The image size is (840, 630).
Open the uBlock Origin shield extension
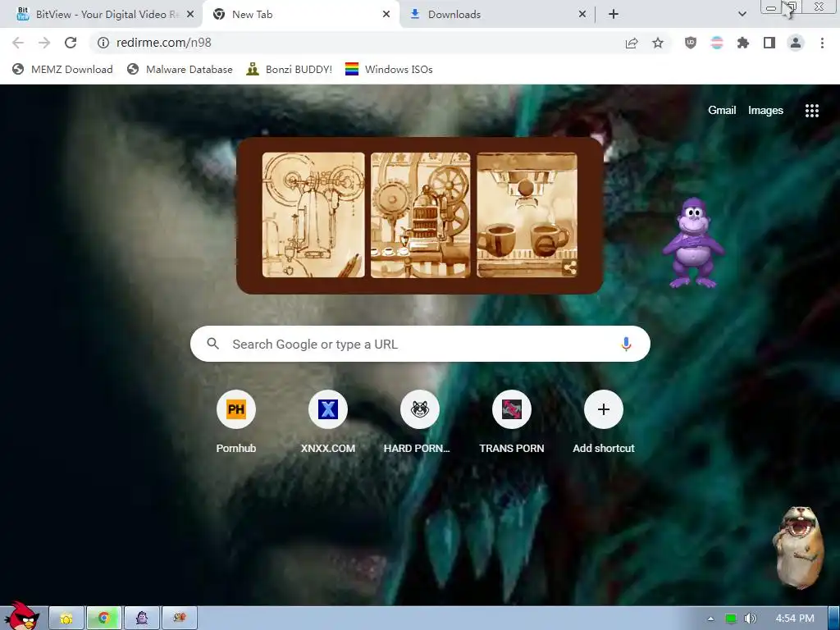tap(691, 43)
